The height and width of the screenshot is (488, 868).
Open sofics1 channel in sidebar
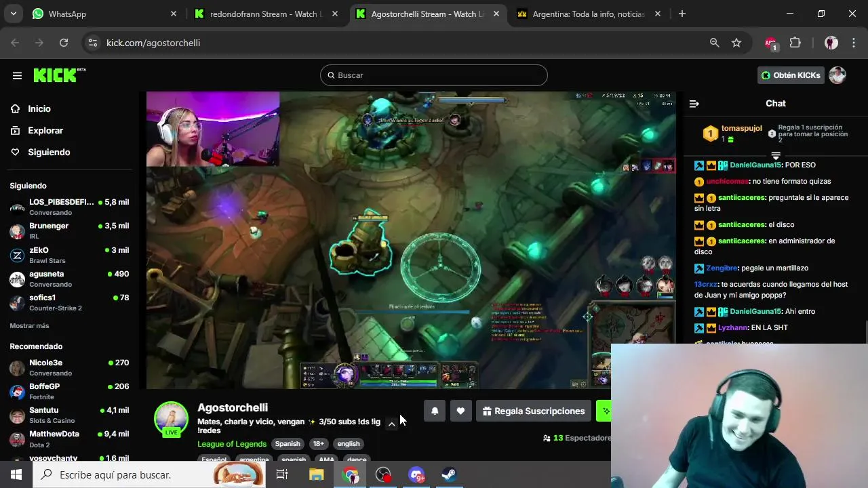(x=68, y=302)
